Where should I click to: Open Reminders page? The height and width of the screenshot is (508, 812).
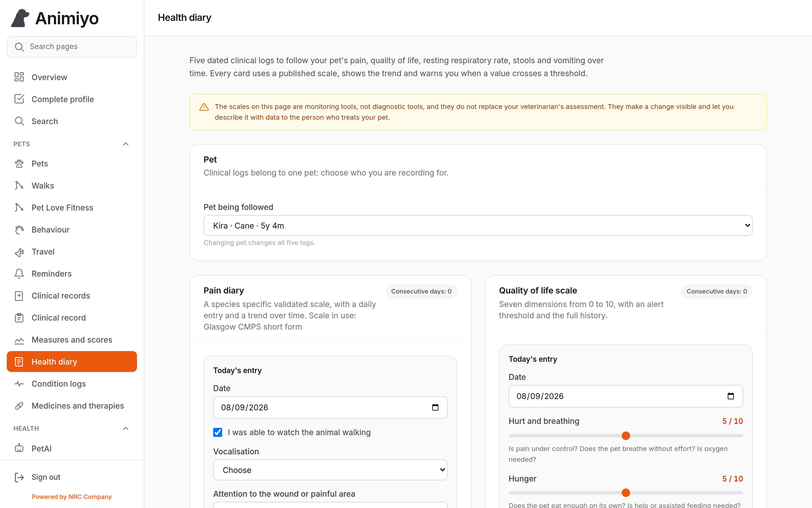pos(72,273)
